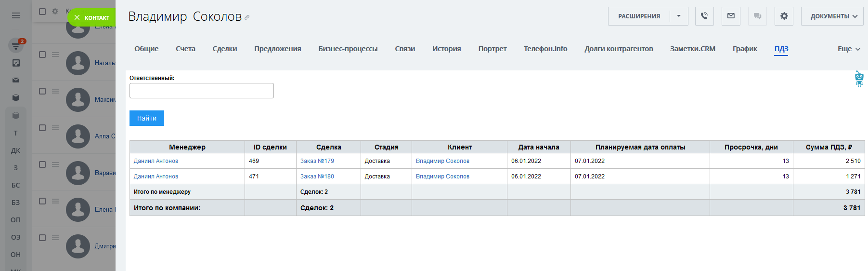
Task: Close the contact panel via КОНТАКТ label
Action: pos(92,18)
